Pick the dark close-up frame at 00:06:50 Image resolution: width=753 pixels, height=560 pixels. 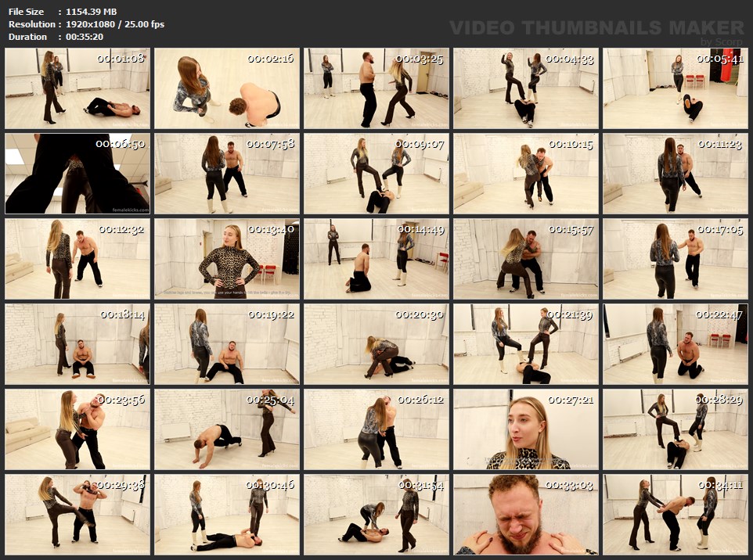(x=77, y=174)
